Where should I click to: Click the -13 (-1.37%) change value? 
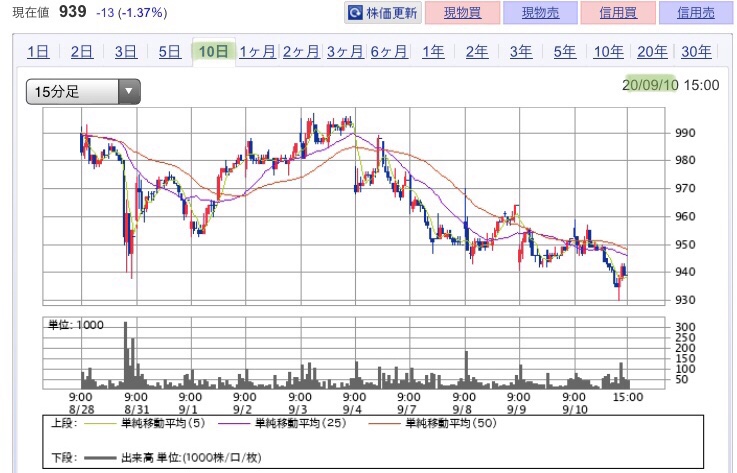(x=132, y=13)
